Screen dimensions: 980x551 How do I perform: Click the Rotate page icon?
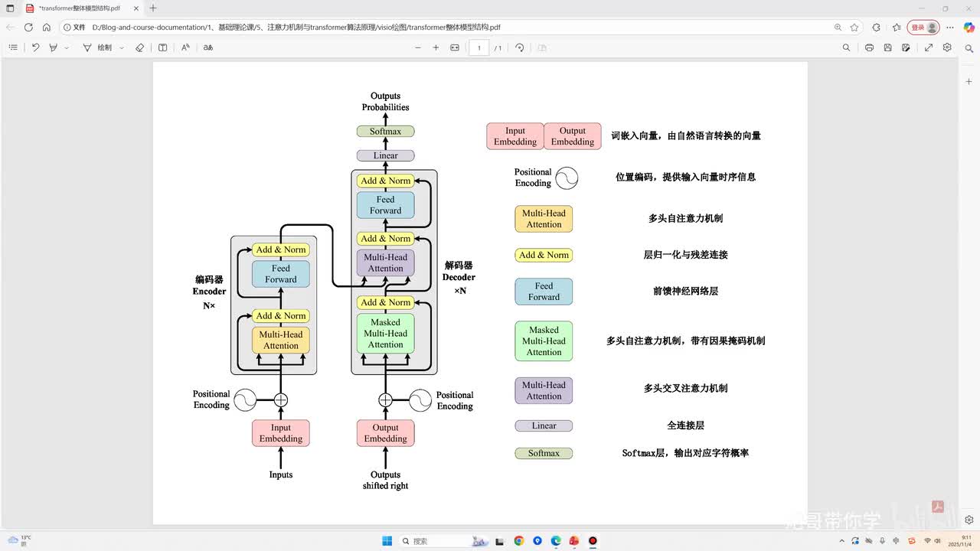(x=520, y=47)
